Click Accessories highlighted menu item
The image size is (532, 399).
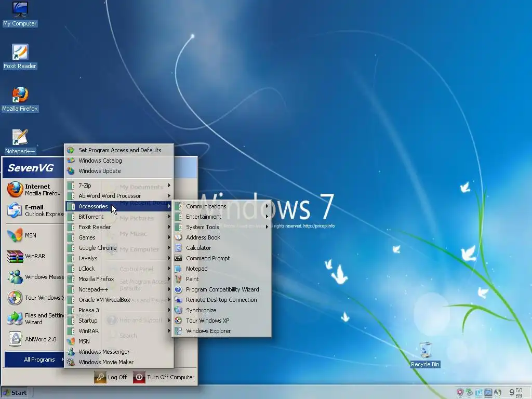(x=119, y=206)
